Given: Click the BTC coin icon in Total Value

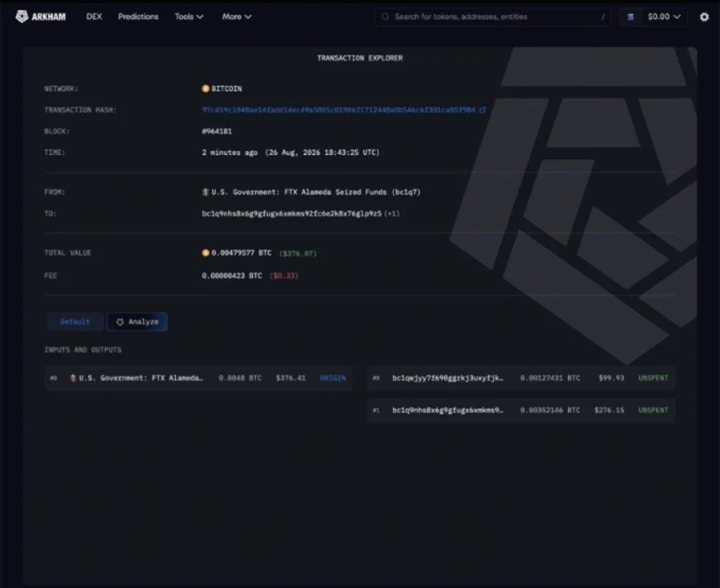Looking at the screenshot, I should tap(205, 253).
